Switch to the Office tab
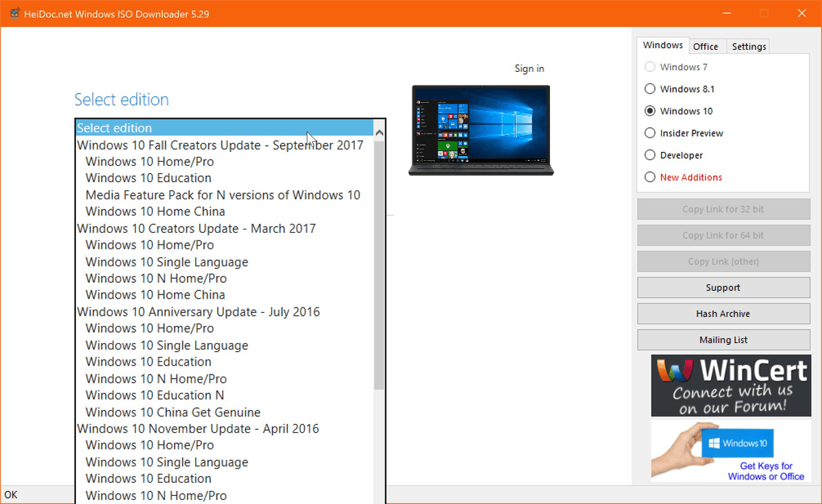Viewport: 822px width, 504px height. (706, 46)
